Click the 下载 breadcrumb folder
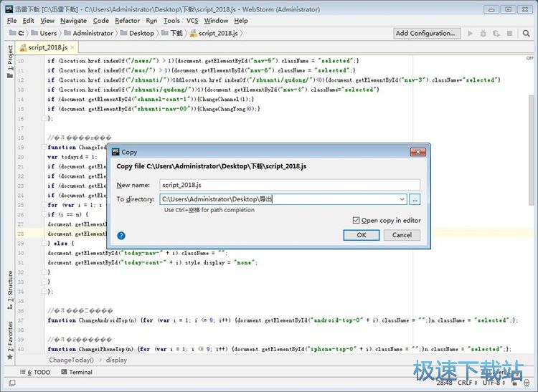538x392 pixels. point(172,33)
